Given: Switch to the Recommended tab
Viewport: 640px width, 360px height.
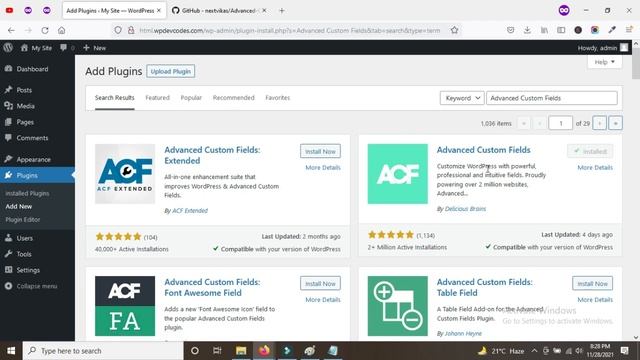Looking at the screenshot, I should pos(233,98).
